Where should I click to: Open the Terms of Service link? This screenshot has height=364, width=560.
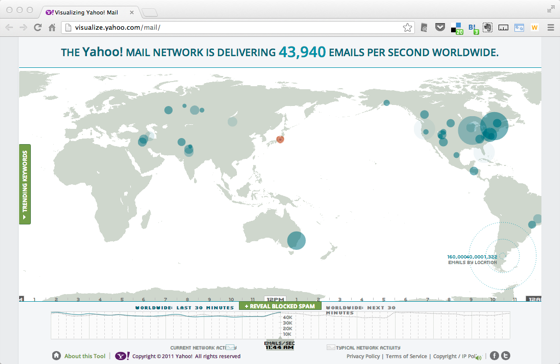coord(406,356)
